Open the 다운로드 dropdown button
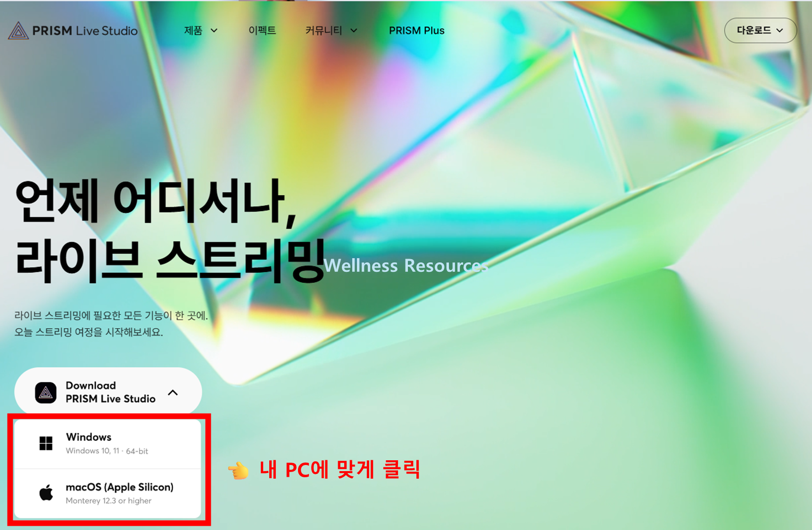The height and width of the screenshot is (530, 812). (x=761, y=31)
